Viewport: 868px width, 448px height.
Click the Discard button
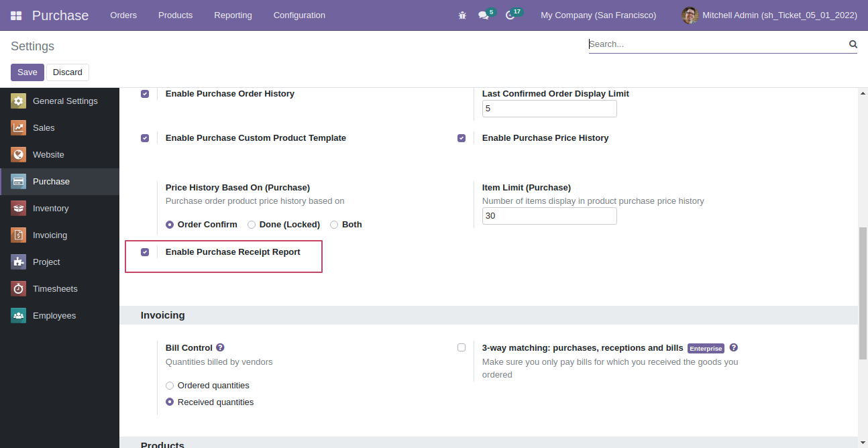(x=68, y=72)
